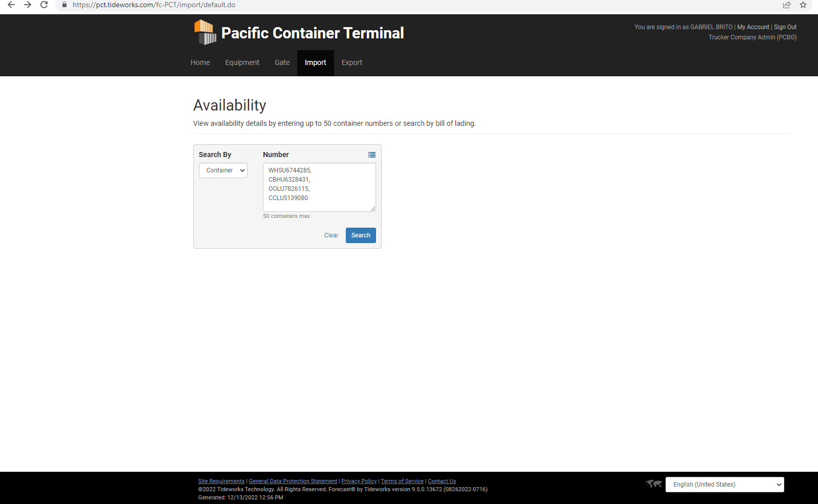The image size is (818, 504).
Task: Click the Trucker Company Admin (PCBG) text
Action: 753,37
